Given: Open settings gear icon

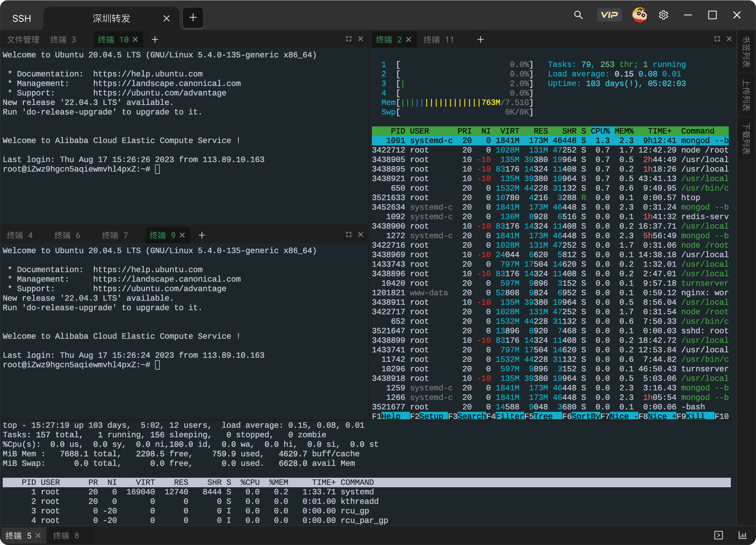Looking at the screenshot, I should (663, 15).
